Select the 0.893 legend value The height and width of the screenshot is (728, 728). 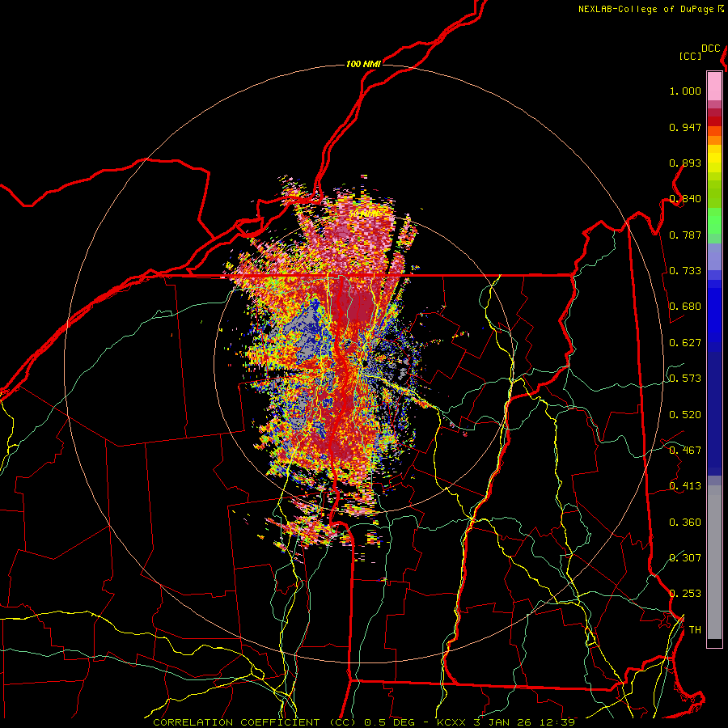pyautogui.click(x=685, y=163)
